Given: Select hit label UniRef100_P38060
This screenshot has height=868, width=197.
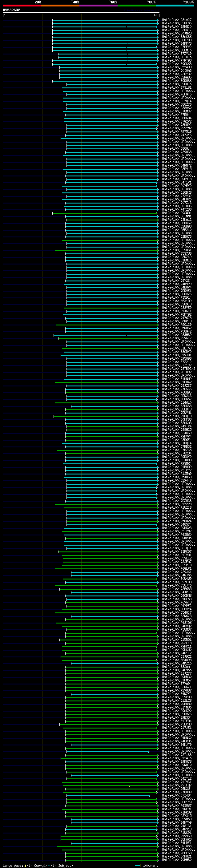Looking at the screenshot, I should click(177, 108).
